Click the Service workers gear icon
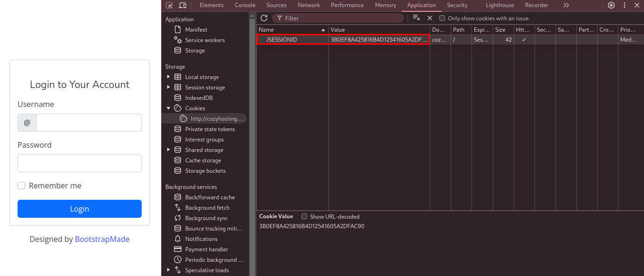 [x=178, y=40]
